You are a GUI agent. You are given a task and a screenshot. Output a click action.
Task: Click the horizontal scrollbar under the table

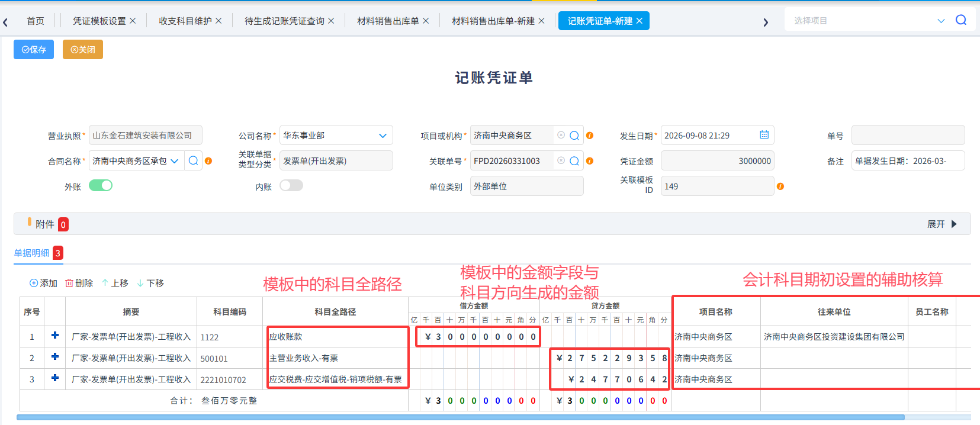pyautogui.click(x=461, y=417)
